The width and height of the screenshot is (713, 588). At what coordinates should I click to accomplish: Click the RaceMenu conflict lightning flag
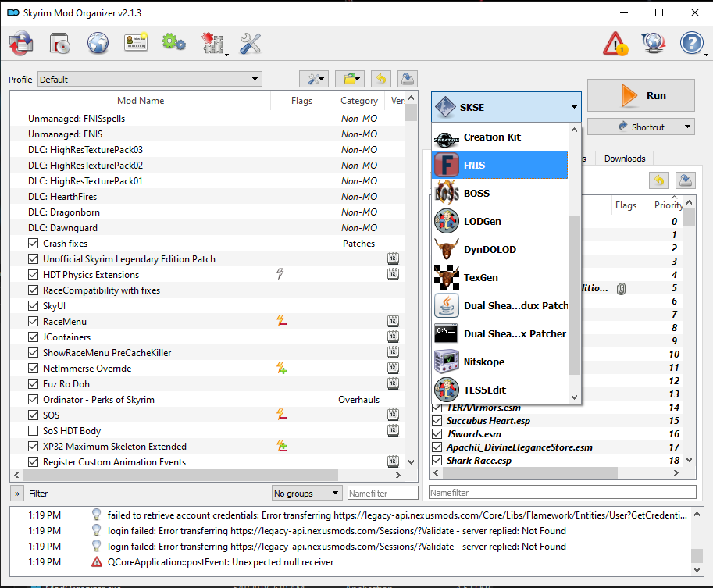pos(281,321)
